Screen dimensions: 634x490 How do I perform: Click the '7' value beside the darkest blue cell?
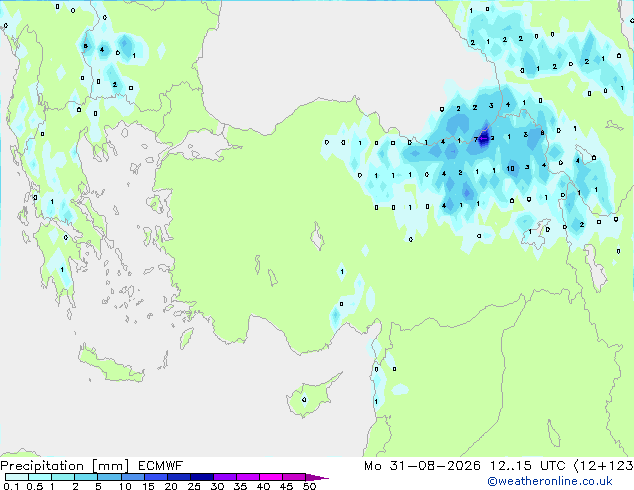[476, 139]
